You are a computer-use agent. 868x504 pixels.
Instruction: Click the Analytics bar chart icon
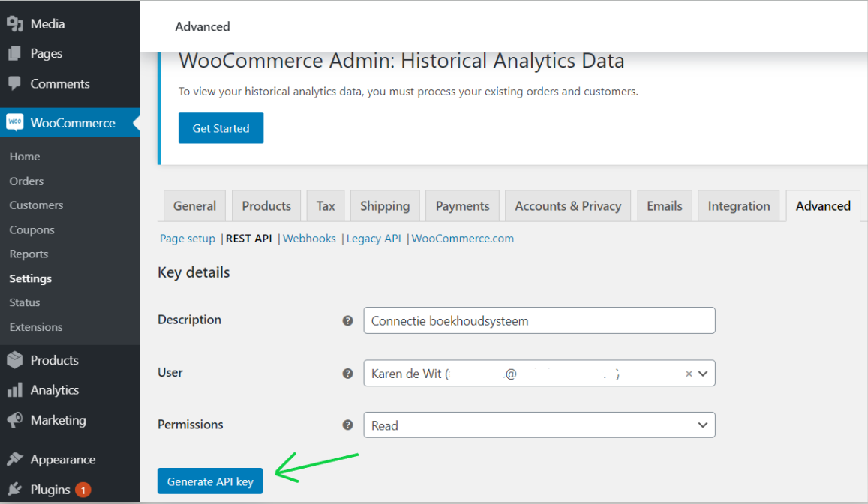click(x=15, y=390)
